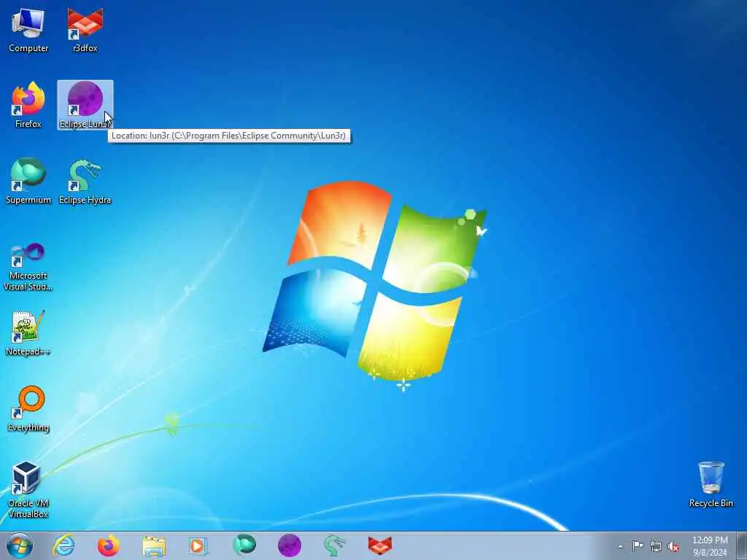Launch r3dfox from the taskbar
Image resolution: width=747 pixels, height=560 pixels.
click(x=379, y=545)
